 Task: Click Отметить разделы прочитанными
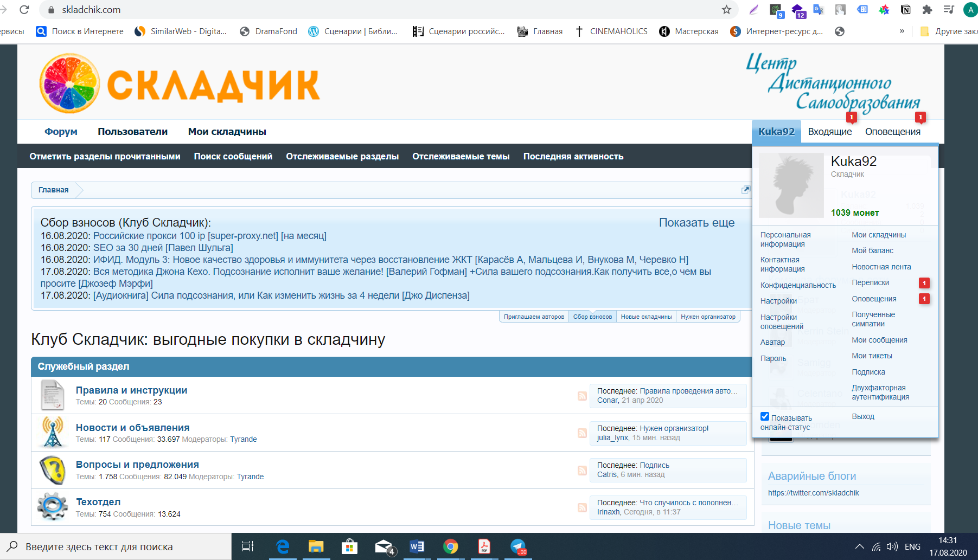(x=105, y=156)
